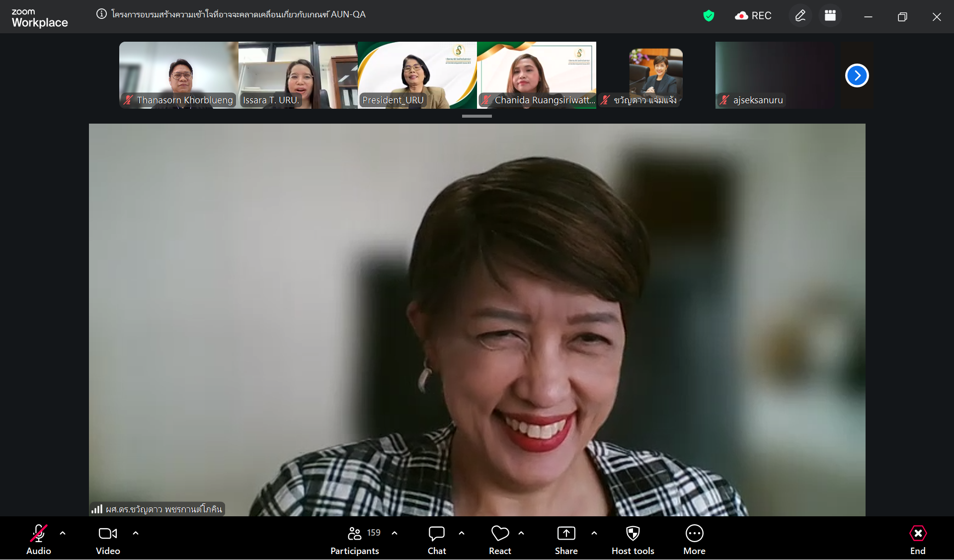Change the view layout icon
This screenshot has width=954, height=560.
[x=830, y=16]
